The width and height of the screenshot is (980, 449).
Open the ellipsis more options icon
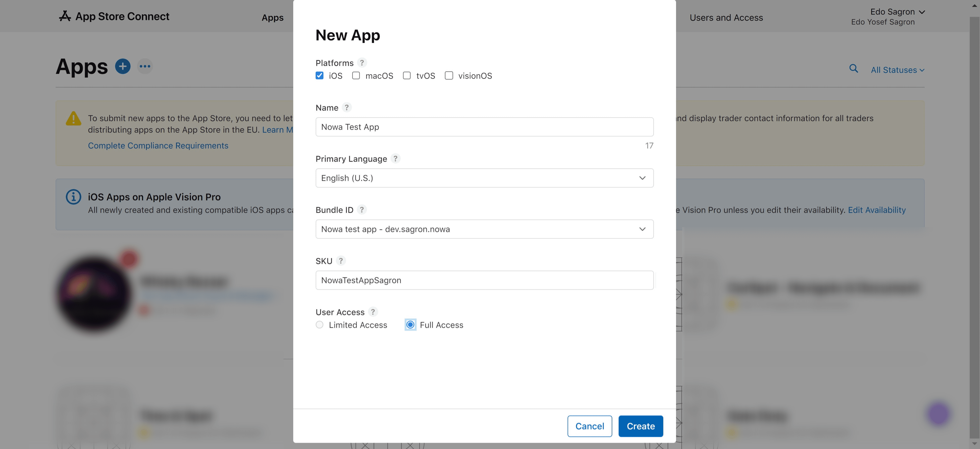145,66
